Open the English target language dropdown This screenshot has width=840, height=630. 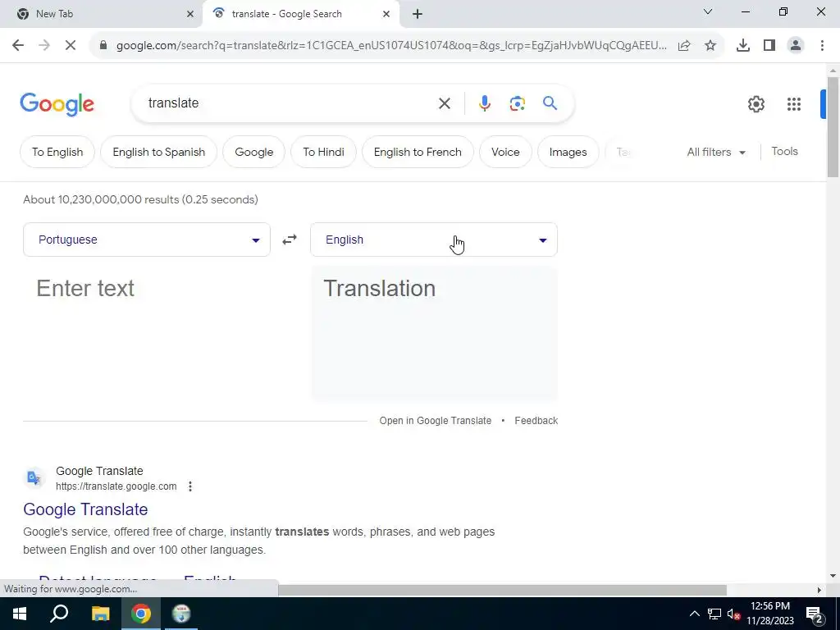(434, 240)
